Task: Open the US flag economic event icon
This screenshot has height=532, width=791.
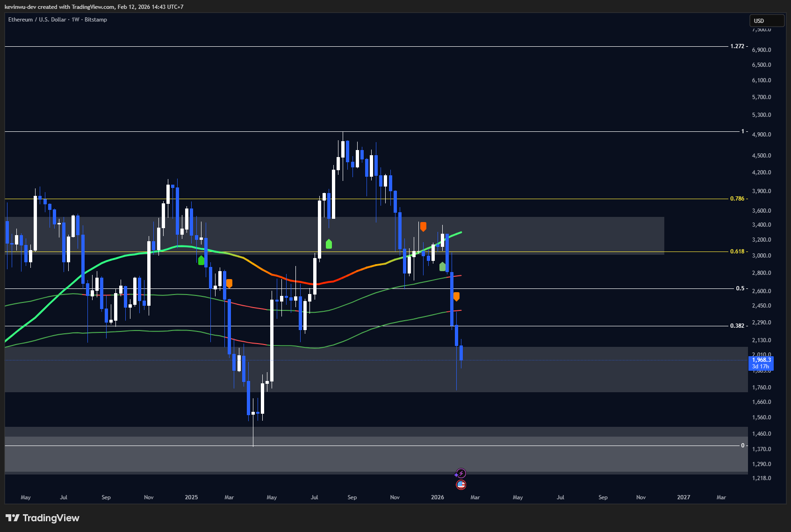Action: [461, 485]
